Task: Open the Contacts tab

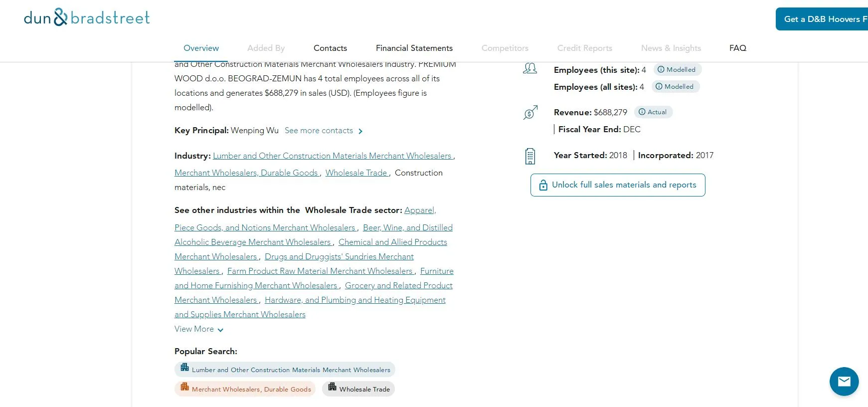Action: (x=330, y=48)
